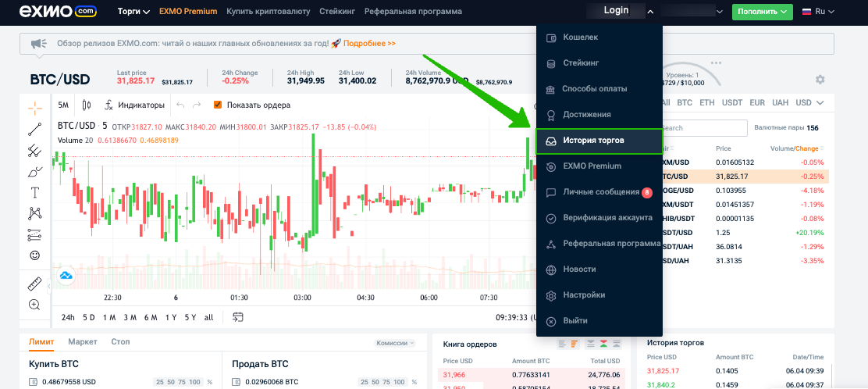Select the XABCD pattern tool
The image size is (868, 389).
click(35, 213)
